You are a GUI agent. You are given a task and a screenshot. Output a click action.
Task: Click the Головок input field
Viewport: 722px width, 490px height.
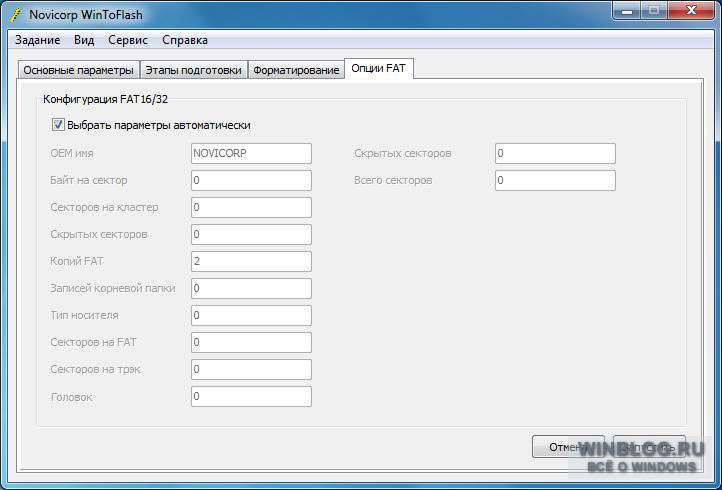tap(251, 397)
